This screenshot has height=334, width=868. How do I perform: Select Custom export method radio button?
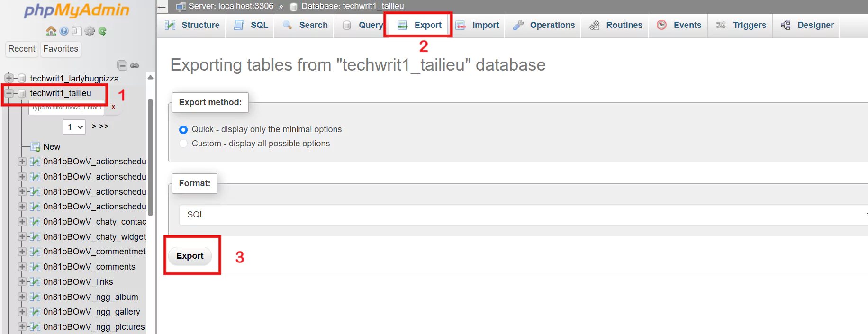(183, 144)
